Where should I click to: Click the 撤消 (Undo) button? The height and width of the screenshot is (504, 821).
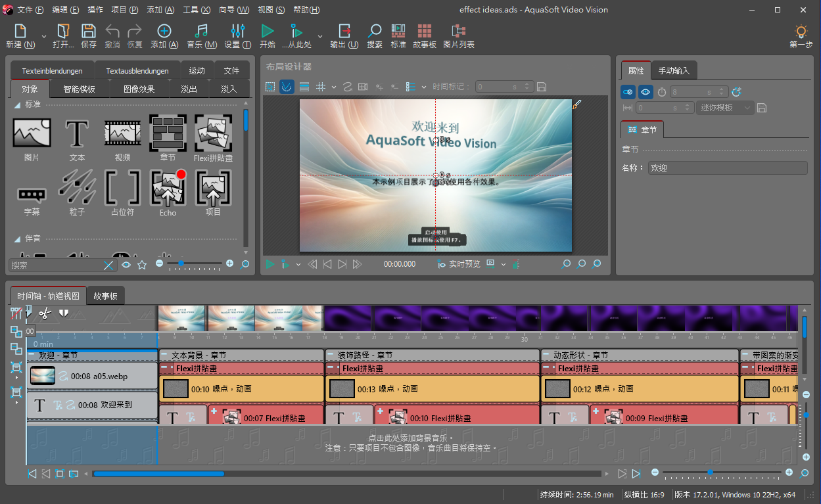click(x=112, y=36)
